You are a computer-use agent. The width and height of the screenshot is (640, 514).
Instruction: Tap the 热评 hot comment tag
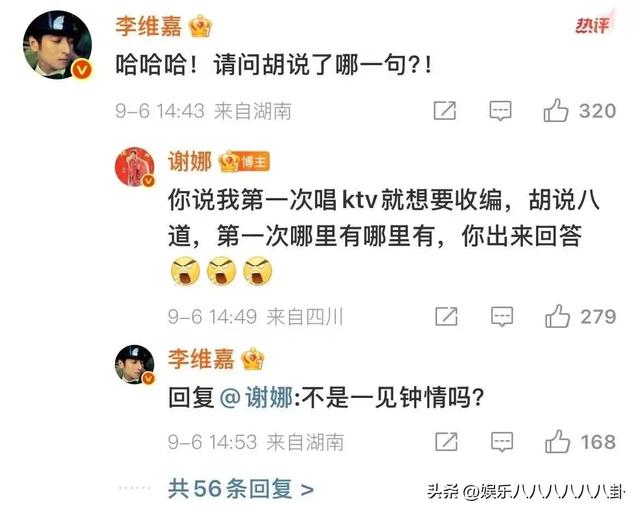point(592,25)
